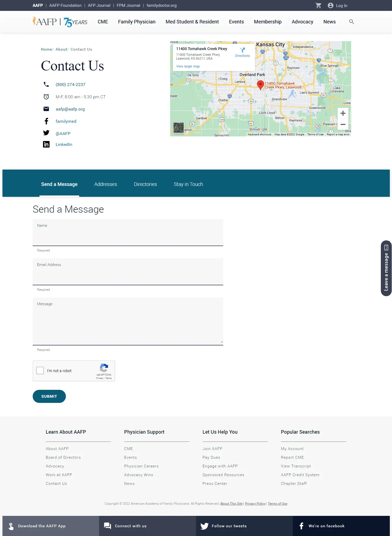Click the Directions arrow icon on map
This screenshot has height=536, width=392.
[x=243, y=50]
